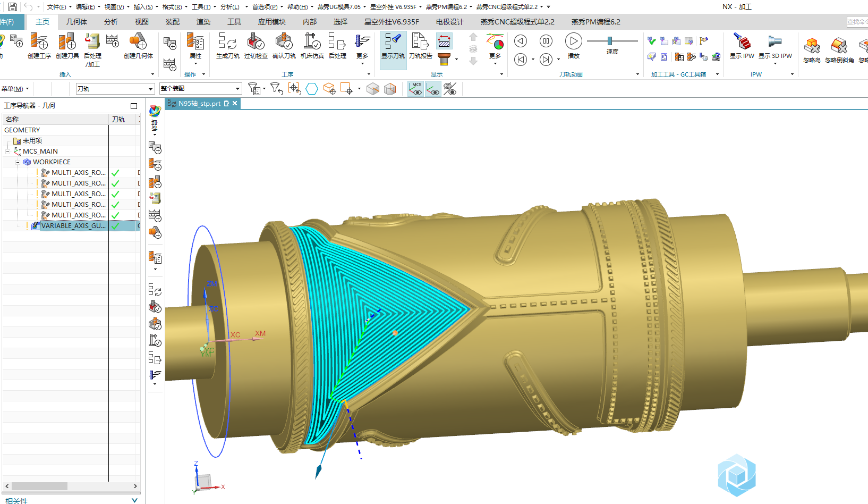Collapse the WORKPIECE tree node
The width and height of the screenshot is (868, 504).
click(x=18, y=162)
